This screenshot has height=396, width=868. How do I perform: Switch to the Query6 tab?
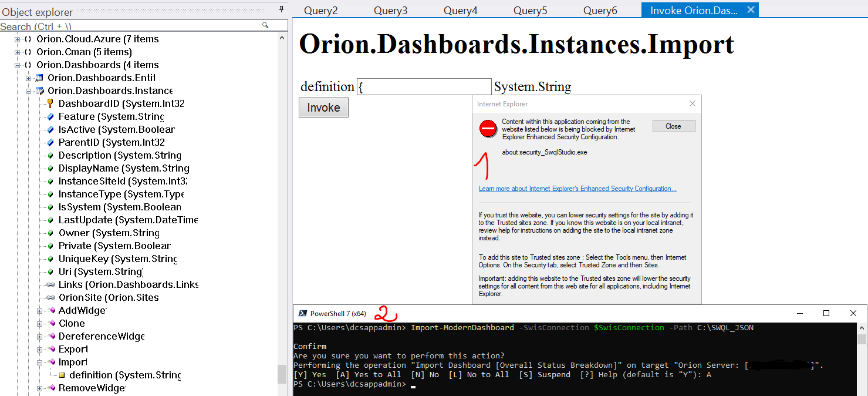pyautogui.click(x=600, y=11)
